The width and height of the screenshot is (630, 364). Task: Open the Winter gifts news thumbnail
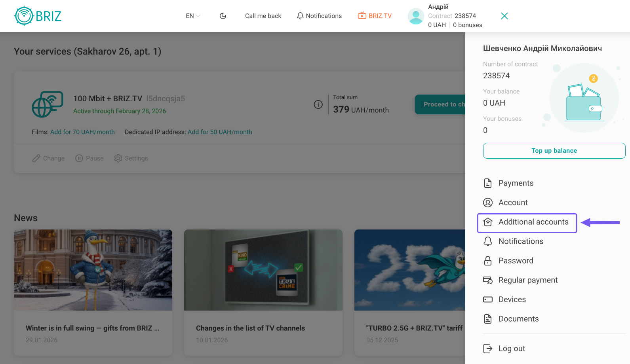(93, 270)
